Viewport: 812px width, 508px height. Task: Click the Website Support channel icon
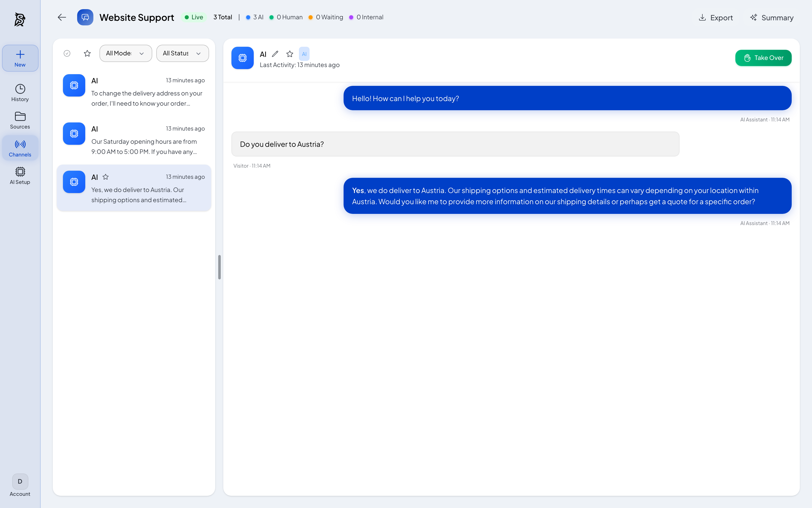(x=85, y=18)
